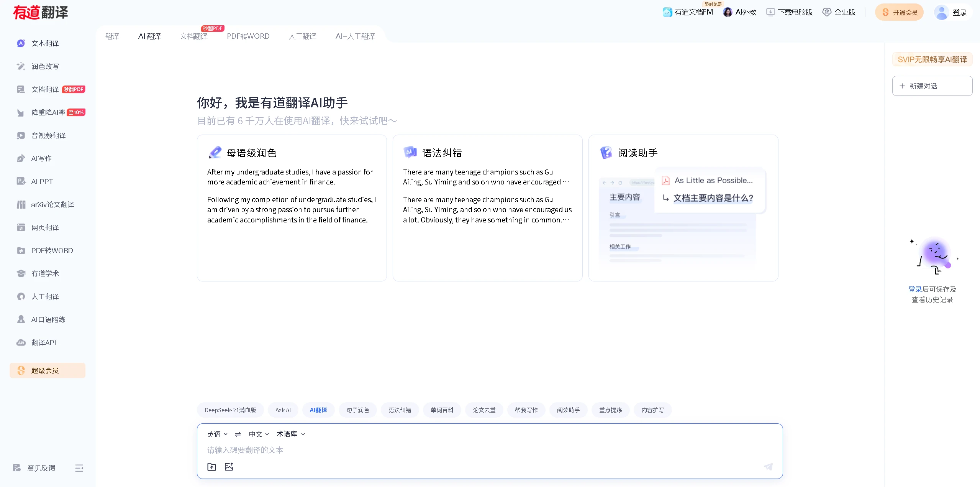Open the 语法纠错 example card

488,208
